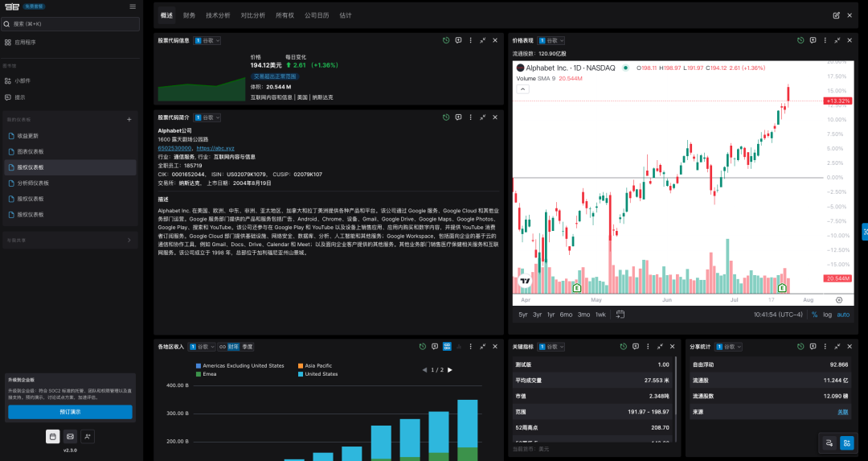Click the United States legend color swatch
Viewport: 868px width, 461px height.
(x=301, y=374)
